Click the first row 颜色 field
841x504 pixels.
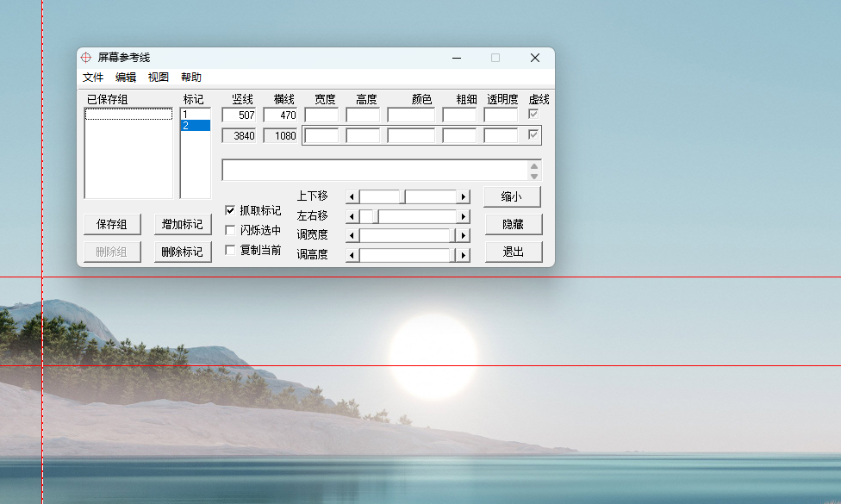(x=411, y=115)
